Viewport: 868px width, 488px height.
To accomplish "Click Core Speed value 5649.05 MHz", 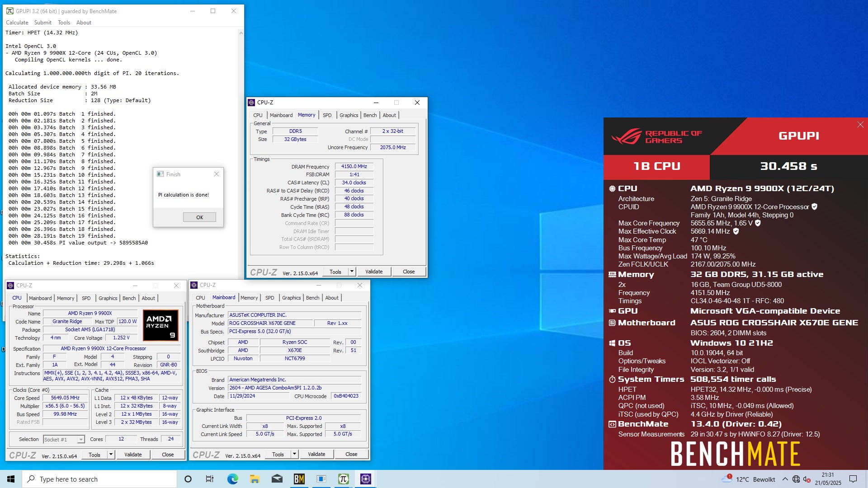I will [x=65, y=398].
